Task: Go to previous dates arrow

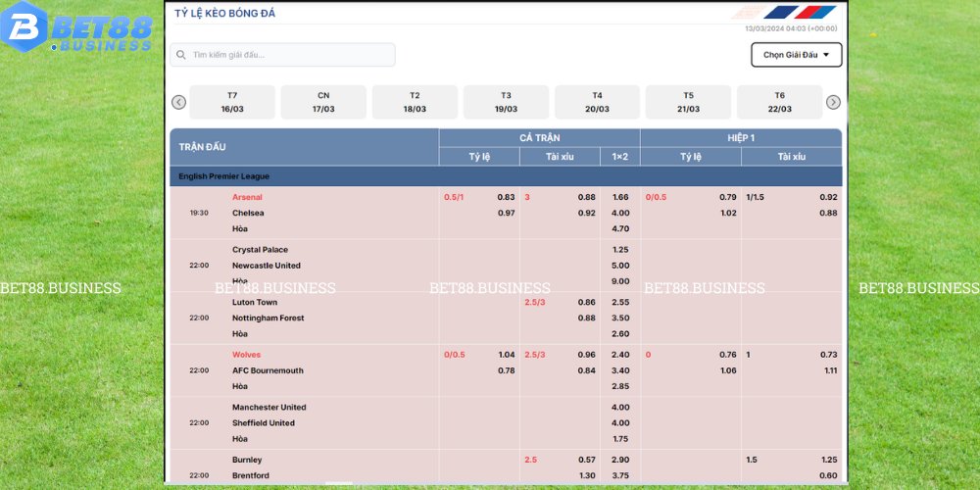Action: 178,103
